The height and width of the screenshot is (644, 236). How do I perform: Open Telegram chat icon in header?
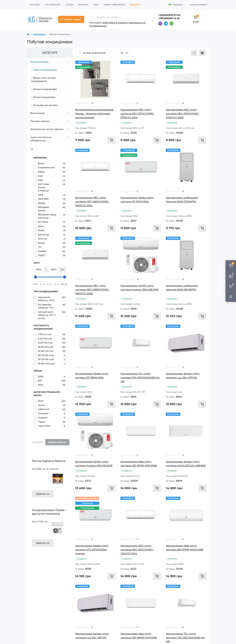166,24
